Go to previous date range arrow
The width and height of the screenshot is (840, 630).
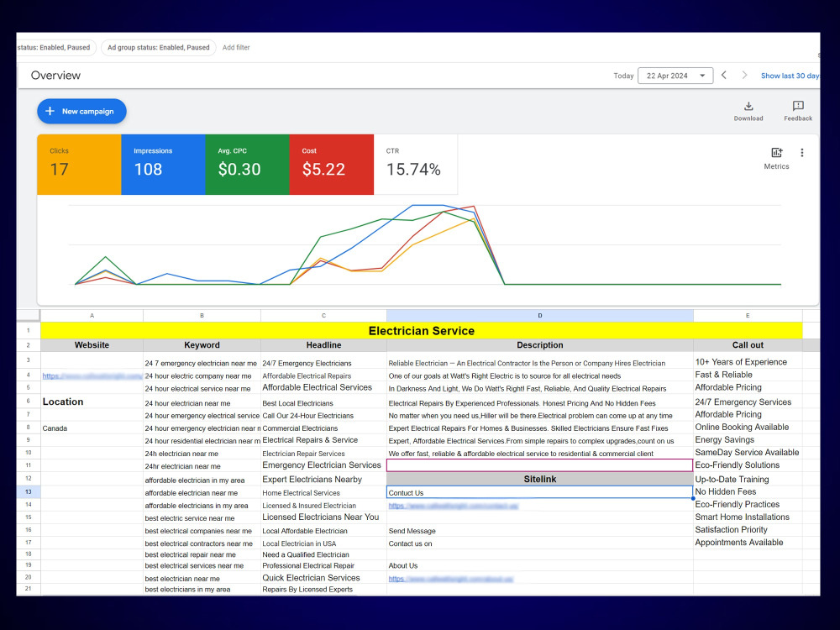724,76
